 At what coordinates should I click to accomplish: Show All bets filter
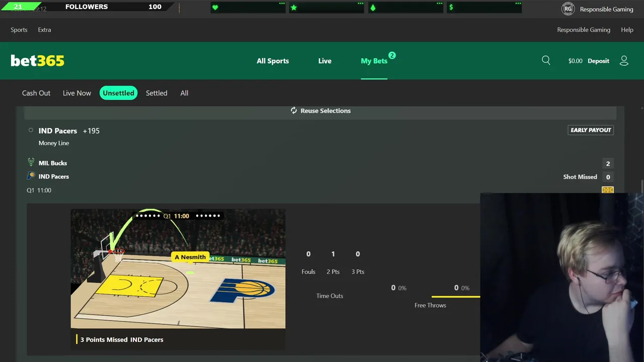click(184, 93)
